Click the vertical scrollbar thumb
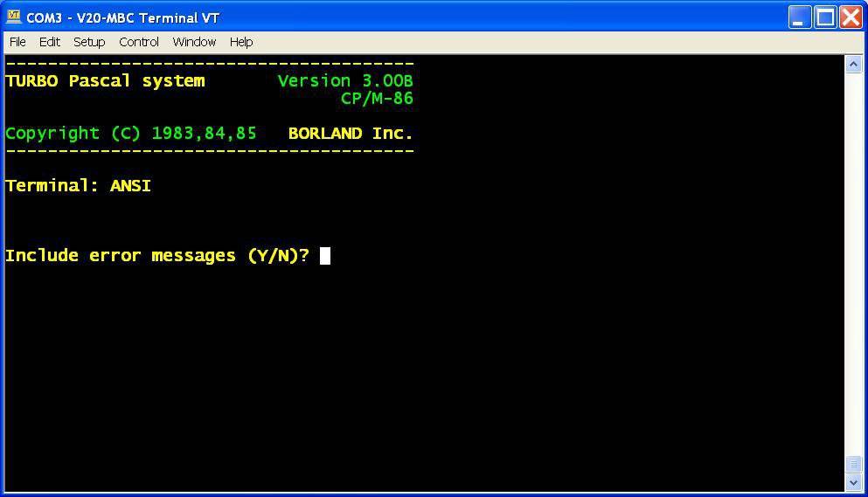Screen dimensions: 868x497 tap(853, 464)
